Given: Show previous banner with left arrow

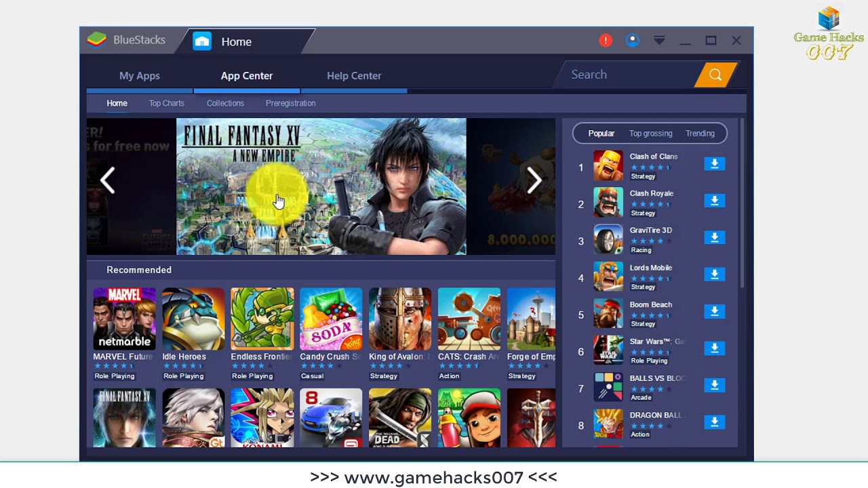Looking at the screenshot, I should [x=108, y=181].
